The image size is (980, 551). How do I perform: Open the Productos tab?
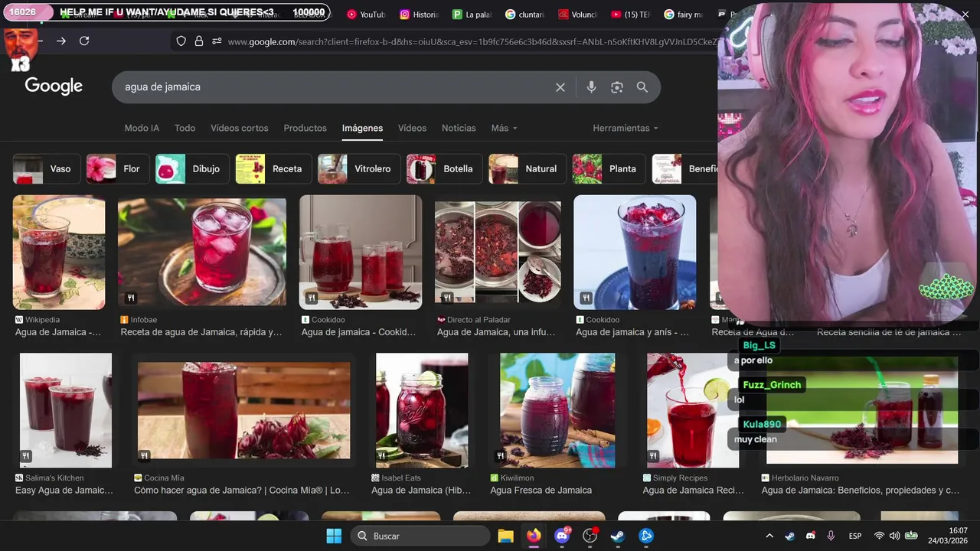(x=305, y=128)
